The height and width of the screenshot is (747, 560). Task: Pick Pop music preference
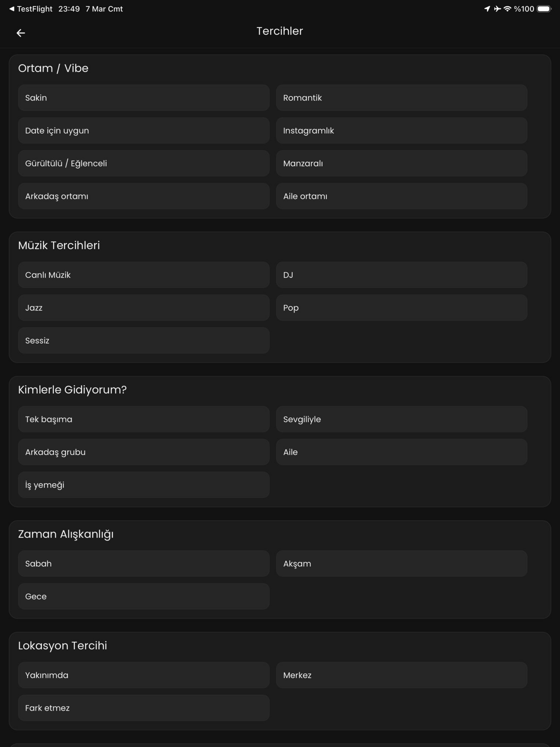point(402,307)
